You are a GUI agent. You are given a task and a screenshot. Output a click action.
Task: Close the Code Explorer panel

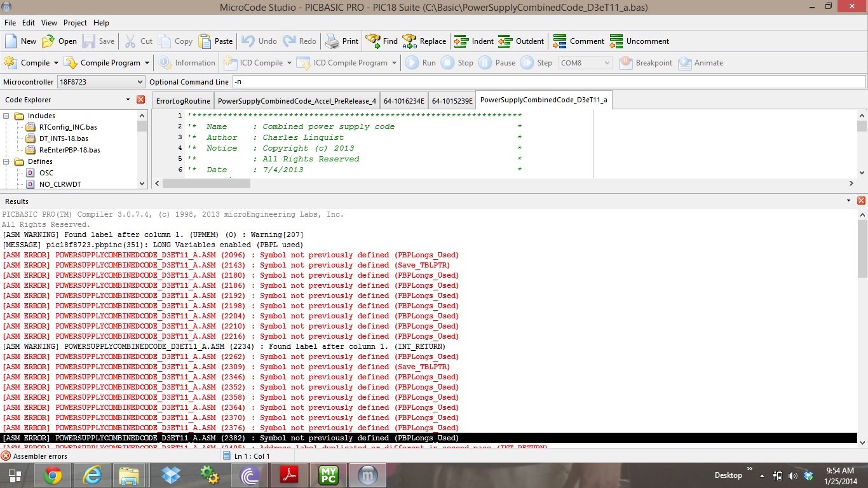coord(141,100)
